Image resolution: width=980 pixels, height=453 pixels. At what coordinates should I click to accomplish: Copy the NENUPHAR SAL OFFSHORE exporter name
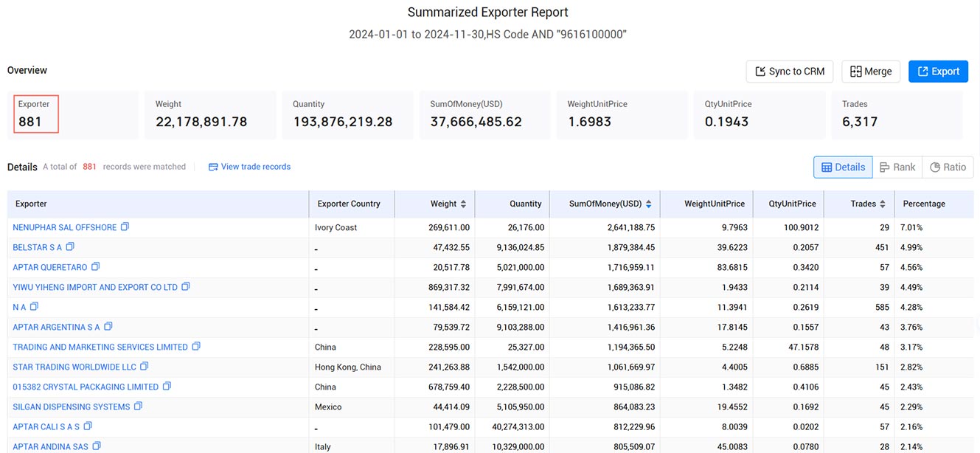(x=125, y=227)
